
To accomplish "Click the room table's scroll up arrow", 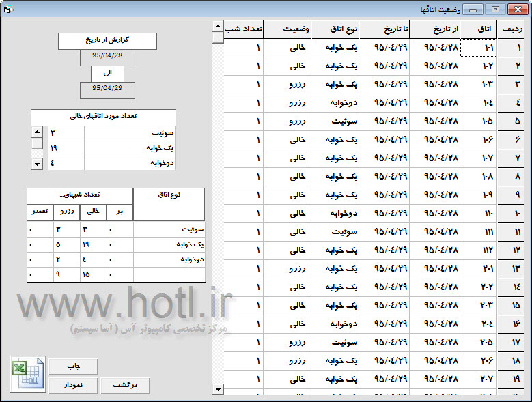I will [x=218, y=27].
